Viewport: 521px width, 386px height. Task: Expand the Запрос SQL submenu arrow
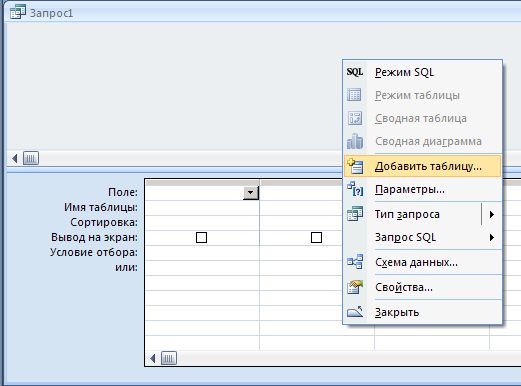tap(492, 238)
